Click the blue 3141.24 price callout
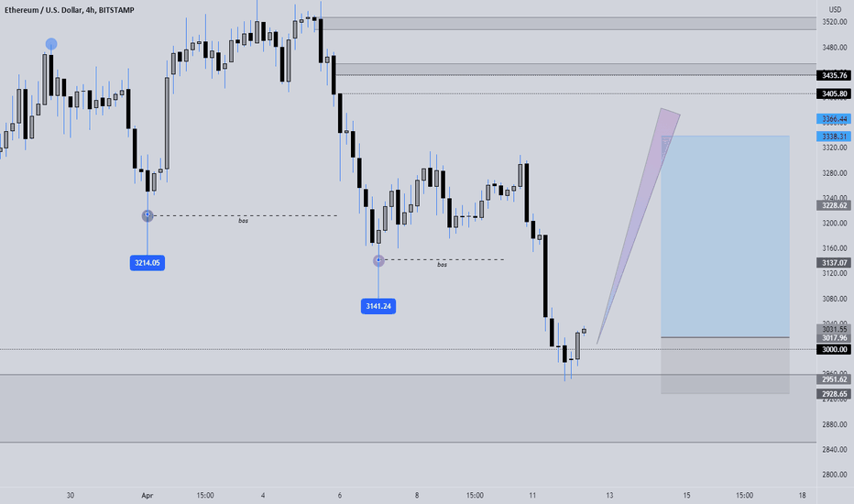Screen dimensions: 854x504 pyautogui.click(x=378, y=306)
